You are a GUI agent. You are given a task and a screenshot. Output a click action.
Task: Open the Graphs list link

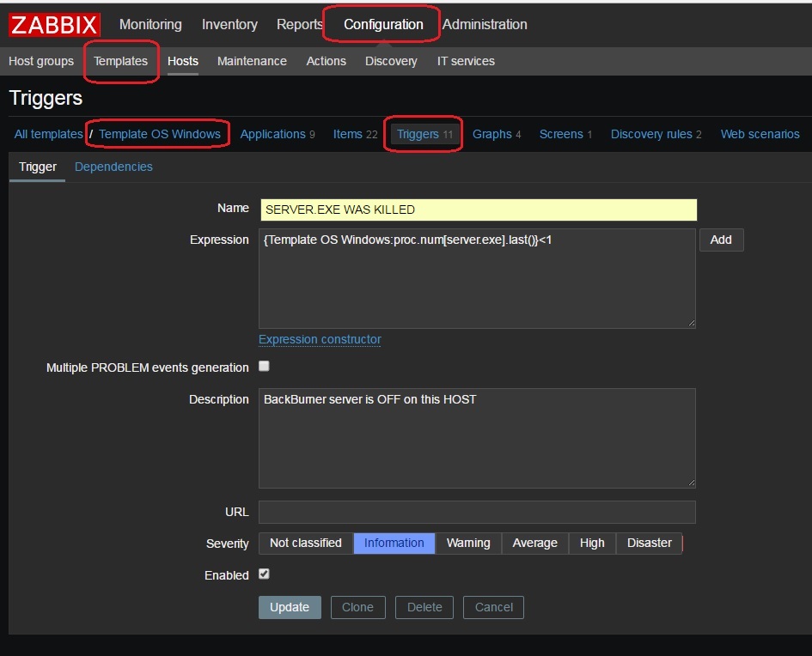[x=492, y=134]
